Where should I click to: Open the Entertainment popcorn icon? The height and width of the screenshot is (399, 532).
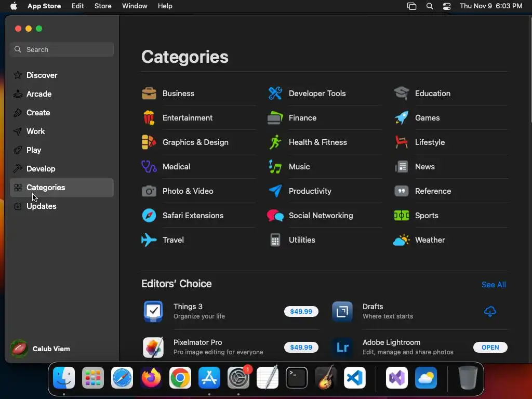(149, 118)
